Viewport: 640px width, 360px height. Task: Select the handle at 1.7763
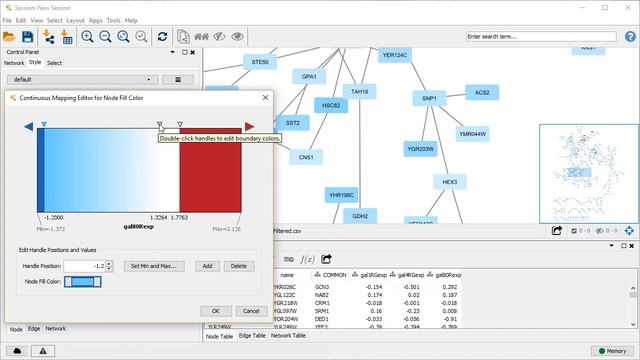180,124
